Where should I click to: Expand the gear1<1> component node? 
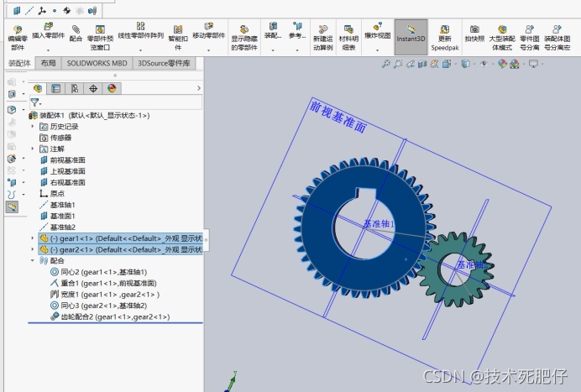pos(33,238)
